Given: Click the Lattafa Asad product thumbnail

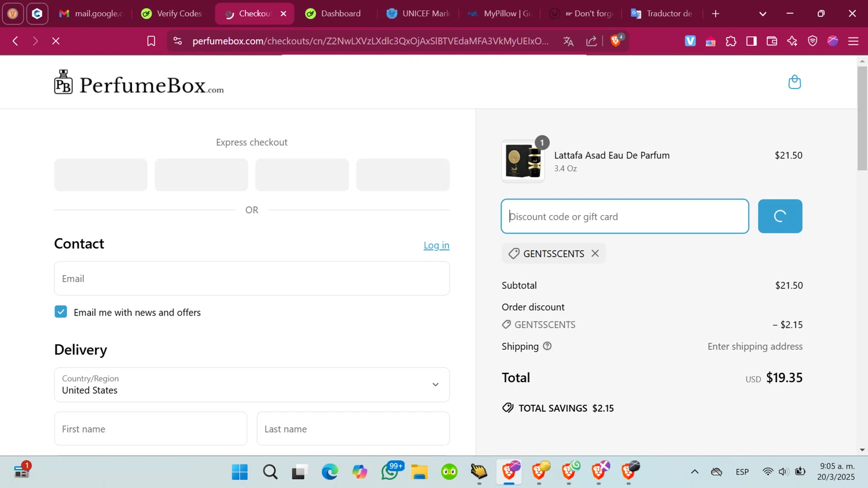Looking at the screenshot, I should tap(523, 161).
